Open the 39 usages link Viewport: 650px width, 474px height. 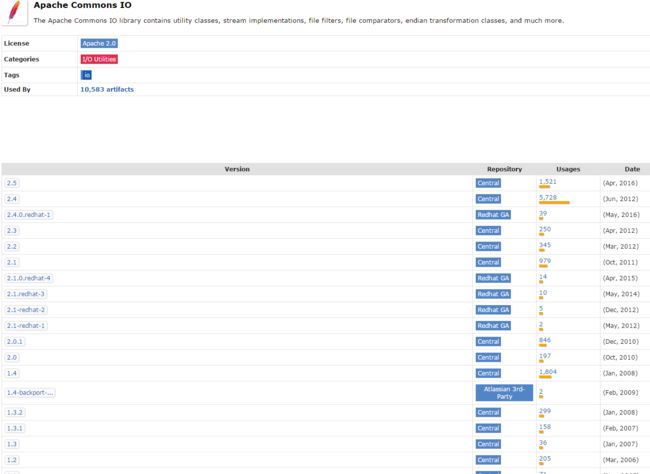tap(543, 213)
